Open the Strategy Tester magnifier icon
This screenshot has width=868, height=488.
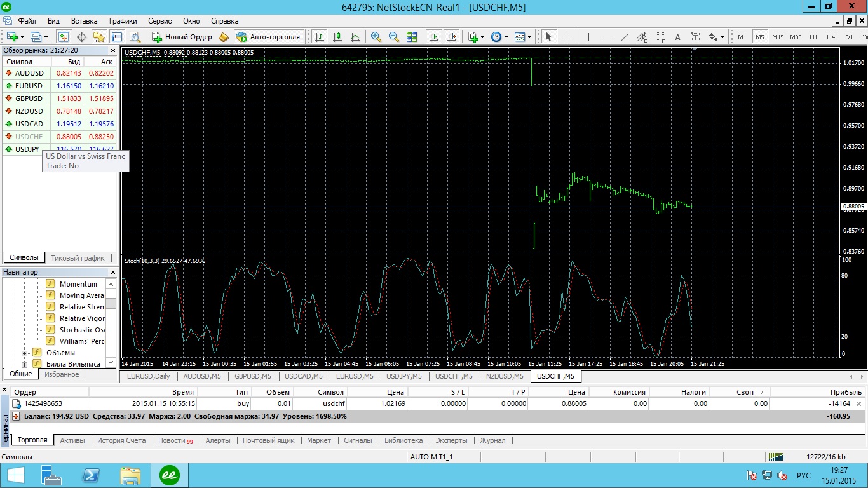(135, 37)
